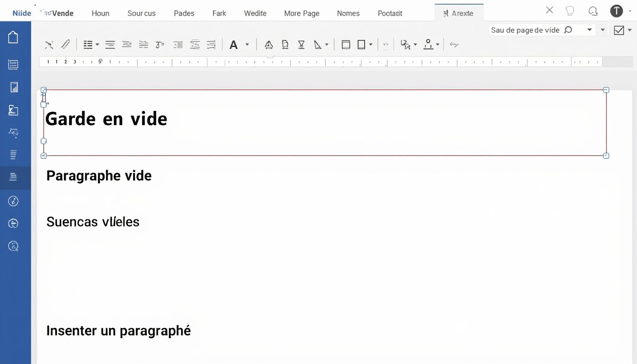Expand the font A dropdown arrow

247,45
